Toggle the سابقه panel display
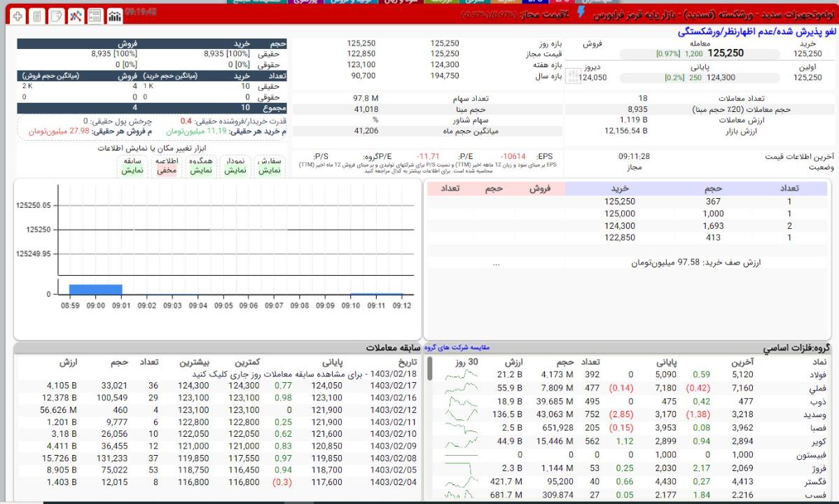This screenshot has width=839, height=504. [134, 165]
